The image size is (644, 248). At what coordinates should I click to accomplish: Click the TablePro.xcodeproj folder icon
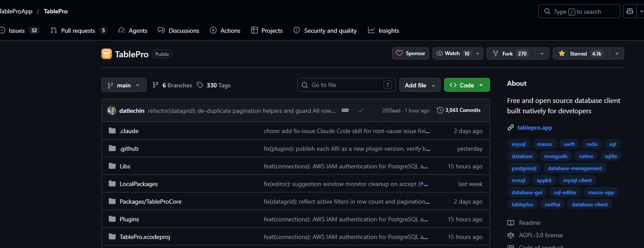(x=112, y=237)
